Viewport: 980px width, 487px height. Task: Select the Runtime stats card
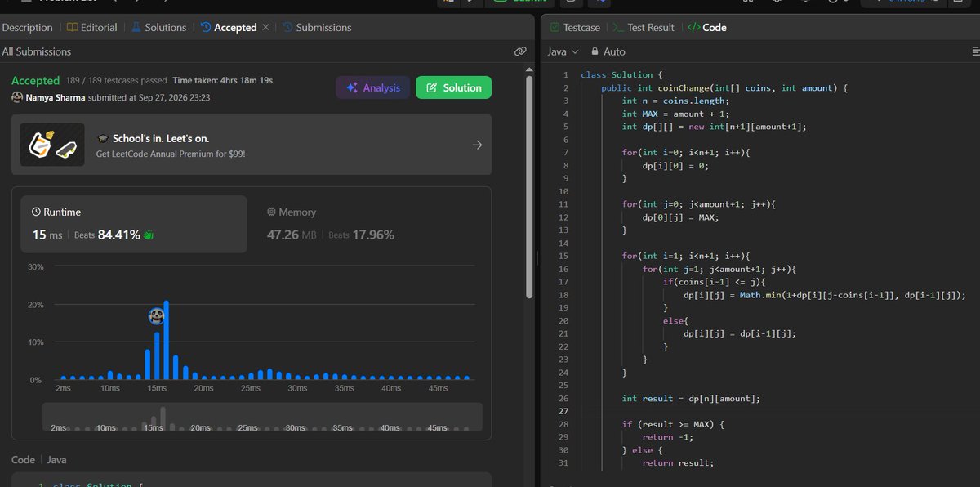[133, 223]
